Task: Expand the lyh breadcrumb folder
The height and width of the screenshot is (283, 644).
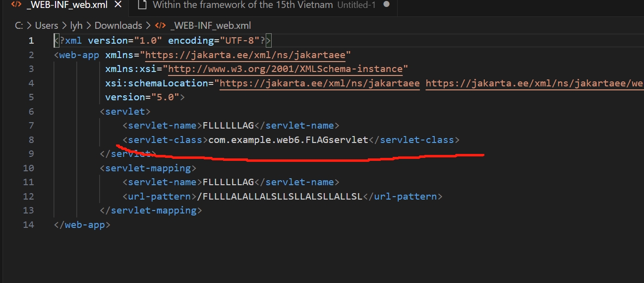Action: pos(76,25)
